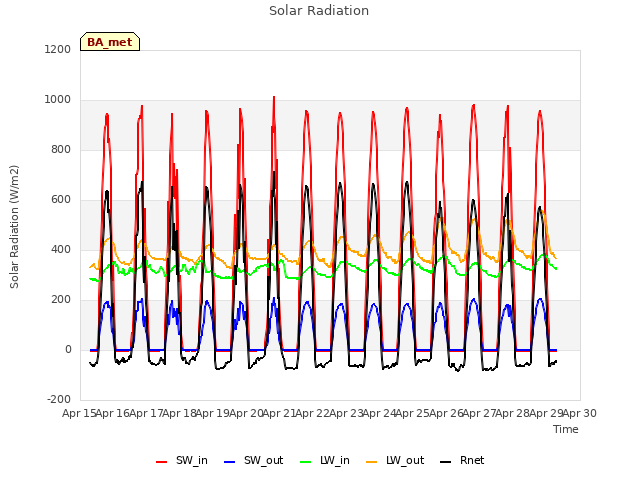Image resolution: width=640 pixels, height=480 pixels.
Task: Click the Apr 30 x-axis label
Action: pos(580,413)
